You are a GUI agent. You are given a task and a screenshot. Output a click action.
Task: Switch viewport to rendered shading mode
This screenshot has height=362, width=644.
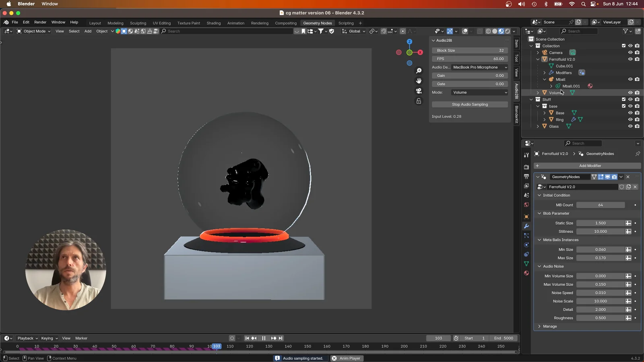(x=508, y=31)
